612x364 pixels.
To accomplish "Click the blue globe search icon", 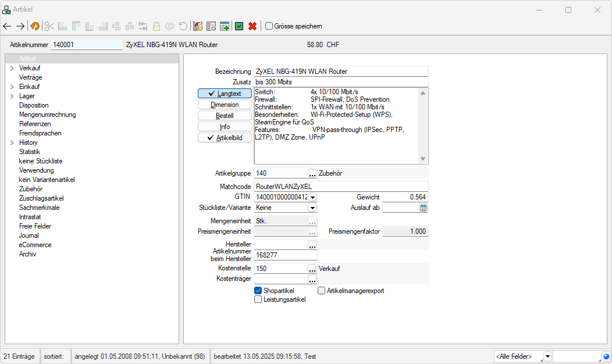I will point(606,356).
